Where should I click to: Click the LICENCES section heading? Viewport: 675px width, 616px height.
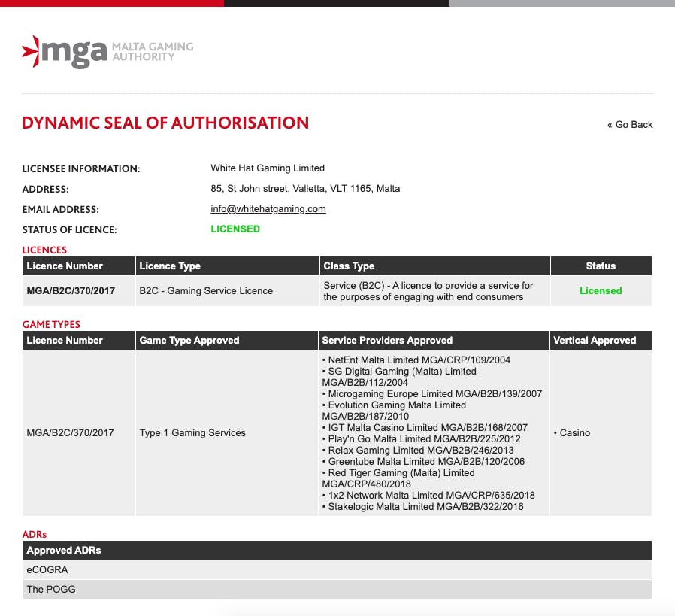pyautogui.click(x=44, y=250)
